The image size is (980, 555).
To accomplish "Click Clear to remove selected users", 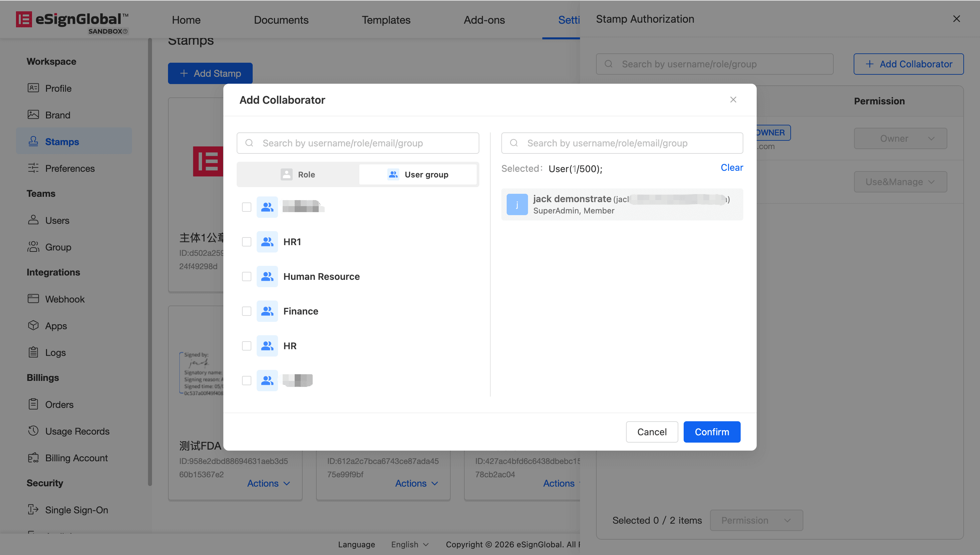I will coord(731,168).
